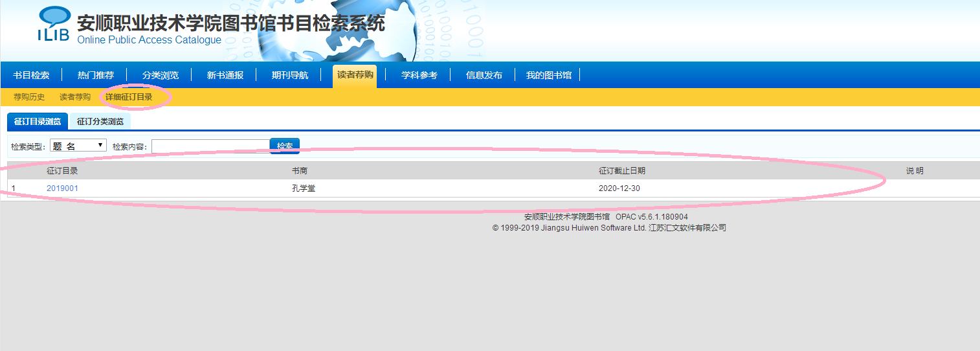View 荐购历史 in the yellow submenu
This screenshot has height=351, width=980.
coord(29,97)
